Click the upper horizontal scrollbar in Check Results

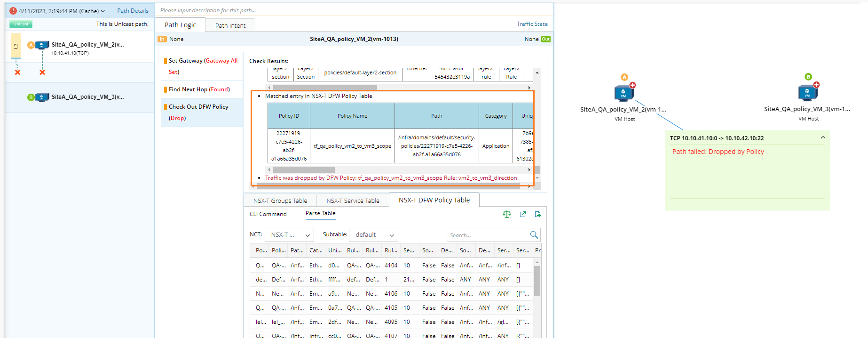pos(325,88)
